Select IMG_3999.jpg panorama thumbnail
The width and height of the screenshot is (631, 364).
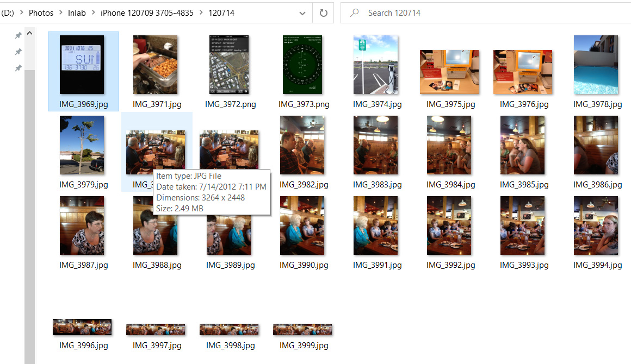pyautogui.click(x=302, y=329)
